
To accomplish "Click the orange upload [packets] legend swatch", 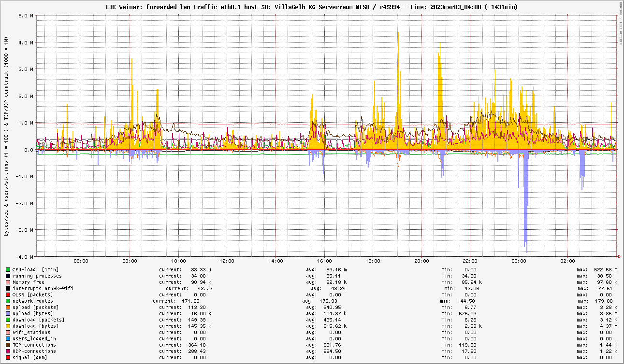I will pos(8,307).
